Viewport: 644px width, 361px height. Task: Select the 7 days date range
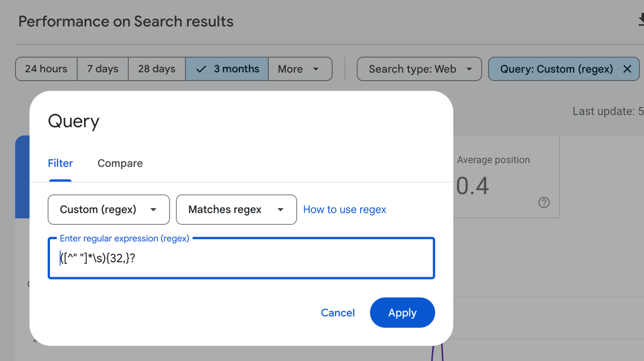(103, 69)
